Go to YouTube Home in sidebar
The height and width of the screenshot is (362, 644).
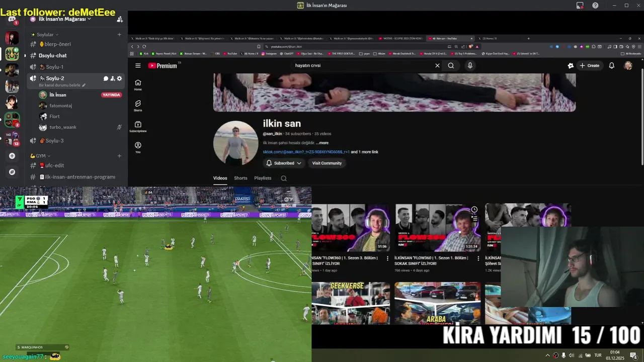[x=138, y=84]
